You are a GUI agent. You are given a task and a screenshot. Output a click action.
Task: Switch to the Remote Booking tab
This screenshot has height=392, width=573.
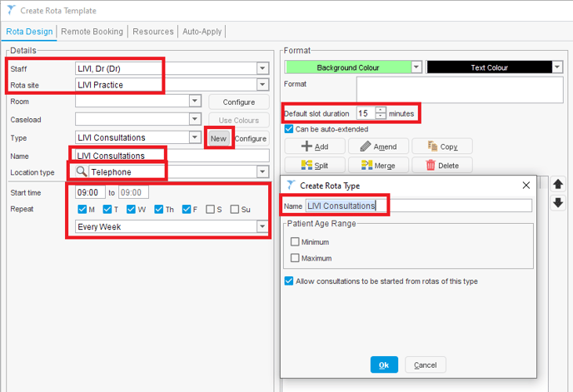(x=92, y=32)
